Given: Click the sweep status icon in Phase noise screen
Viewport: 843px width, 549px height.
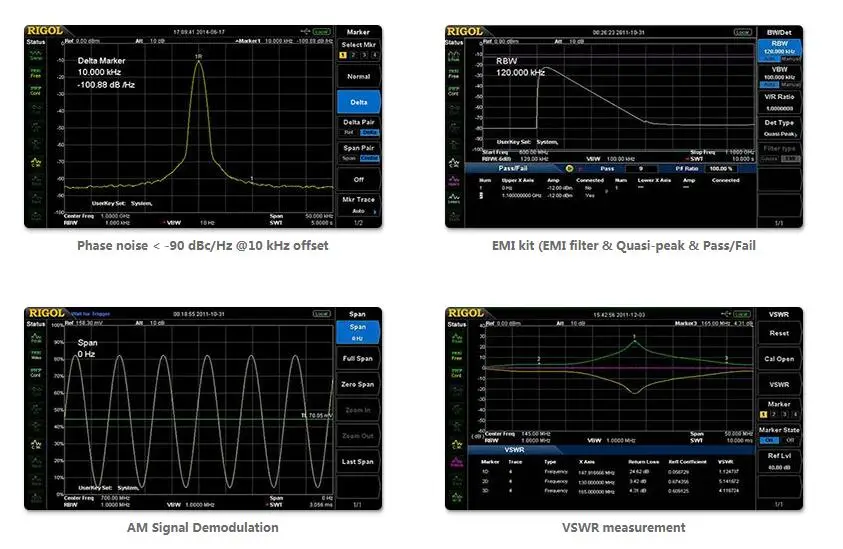Looking at the screenshot, I should coord(35,54).
